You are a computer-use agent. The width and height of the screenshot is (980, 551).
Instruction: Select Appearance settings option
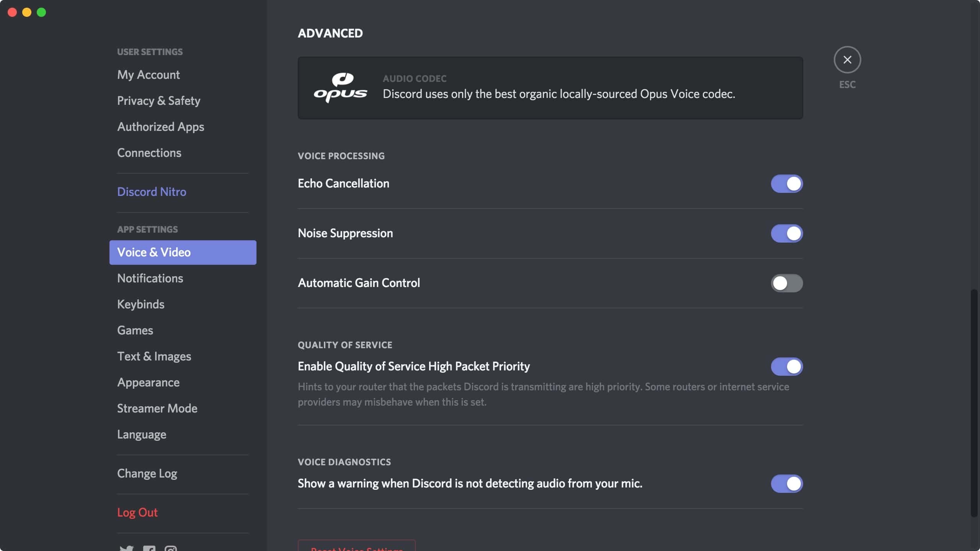point(147,381)
